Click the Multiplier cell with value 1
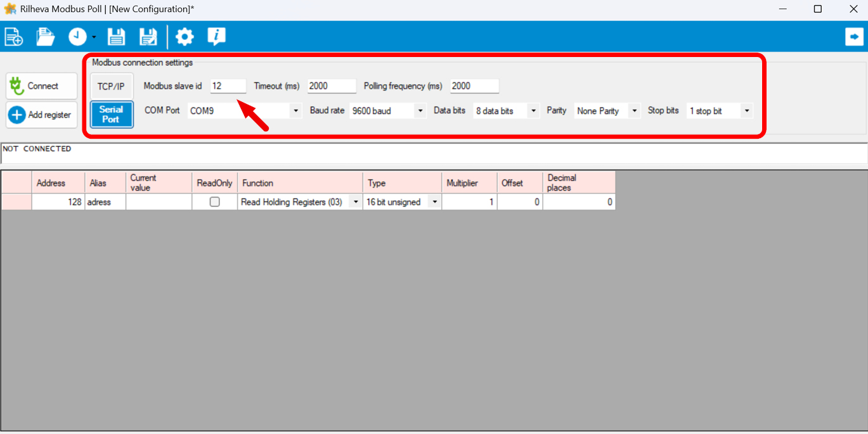Image resolution: width=868 pixels, height=434 pixels. coord(469,202)
